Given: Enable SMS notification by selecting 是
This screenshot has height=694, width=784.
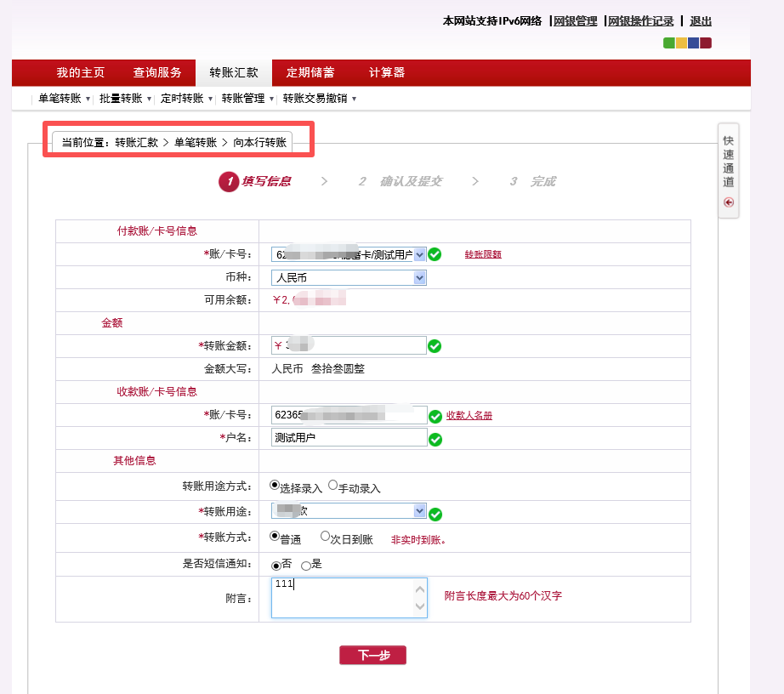Looking at the screenshot, I should click(x=306, y=566).
